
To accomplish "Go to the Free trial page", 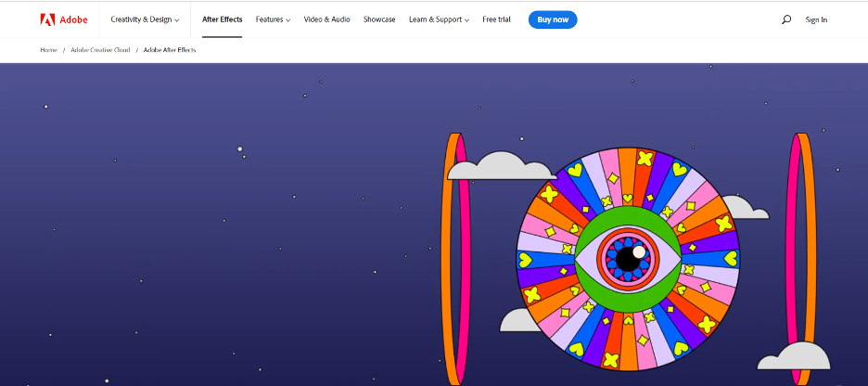I will (496, 19).
